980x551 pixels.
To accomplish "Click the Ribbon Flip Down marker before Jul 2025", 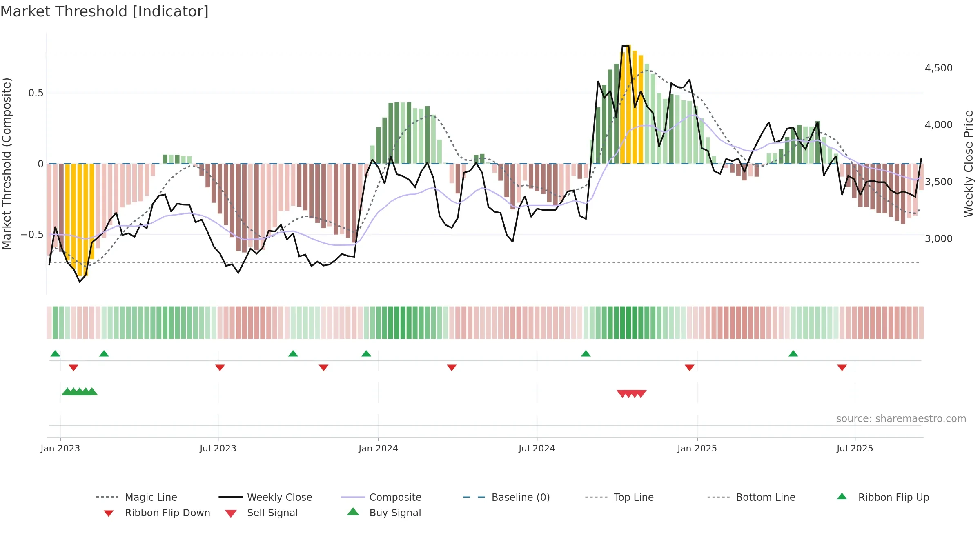I will coord(842,368).
